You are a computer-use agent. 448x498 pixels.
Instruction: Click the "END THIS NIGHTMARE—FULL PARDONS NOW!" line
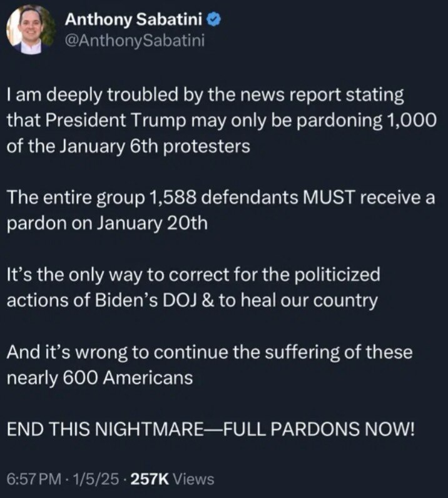pyautogui.click(x=210, y=430)
